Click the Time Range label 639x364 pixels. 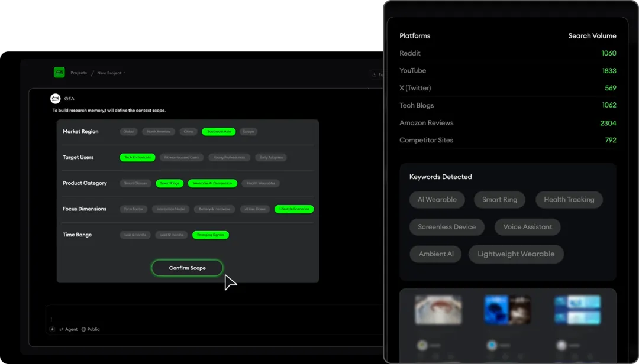pos(78,235)
